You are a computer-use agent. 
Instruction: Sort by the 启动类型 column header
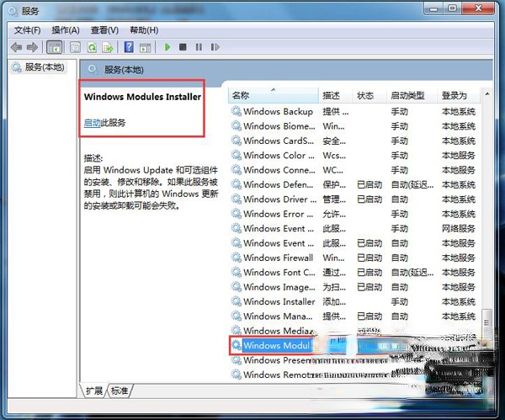click(x=412, y=95)
